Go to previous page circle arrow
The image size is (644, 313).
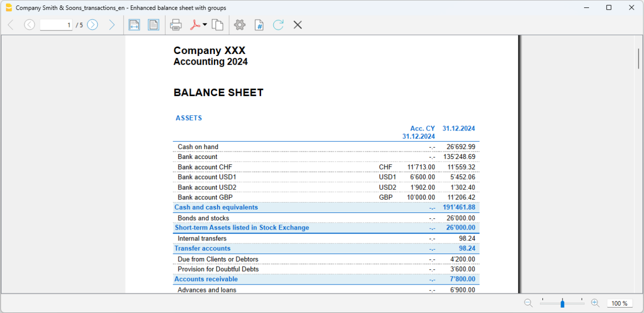pos(29,25)
